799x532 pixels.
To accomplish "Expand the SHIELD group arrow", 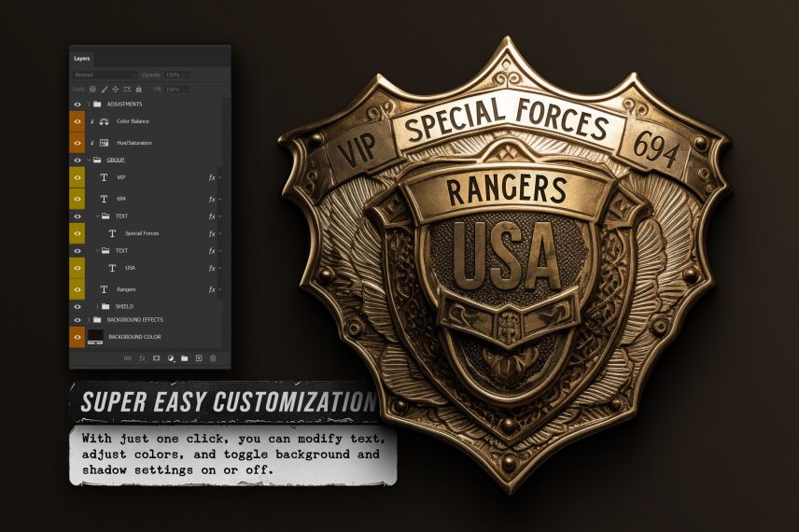I will tap(97, 307).
